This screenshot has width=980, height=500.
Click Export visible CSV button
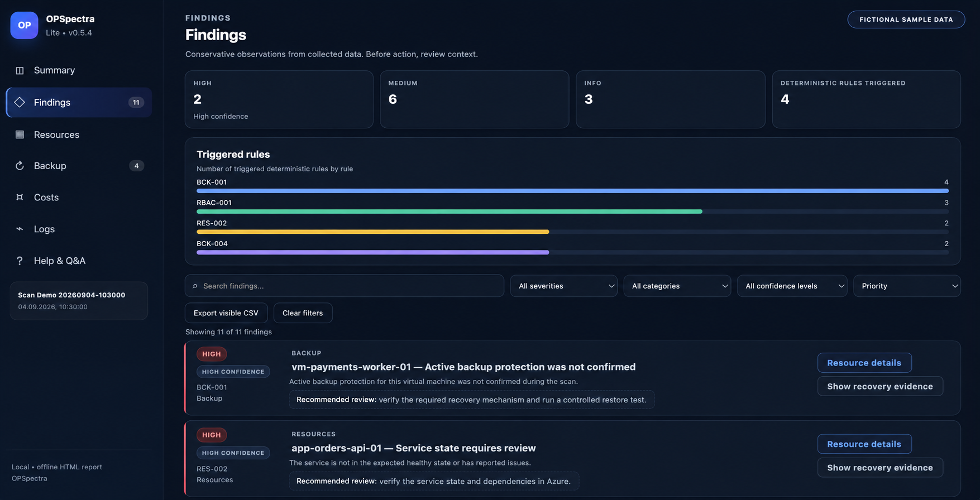pyautogui.click(x=226, y=313)
